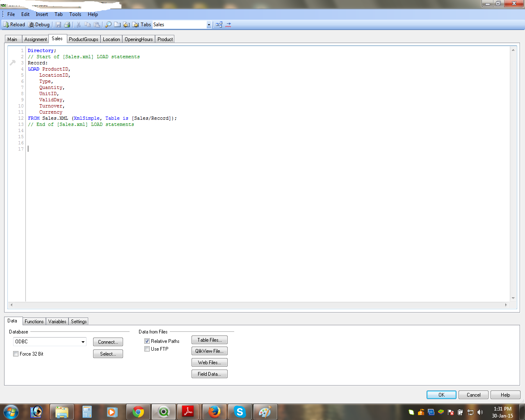Click the script editor's scroll down arrow

(513, 298)
